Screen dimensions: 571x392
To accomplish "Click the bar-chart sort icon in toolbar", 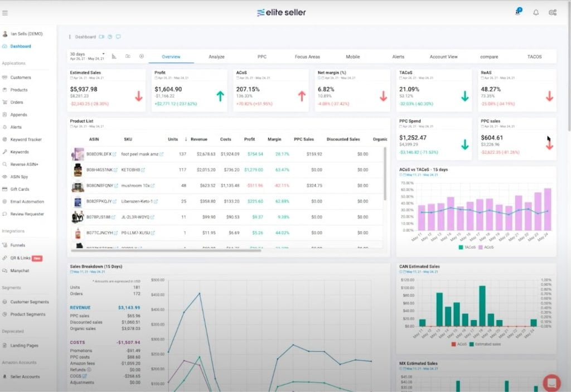I will tap(114, 56).
